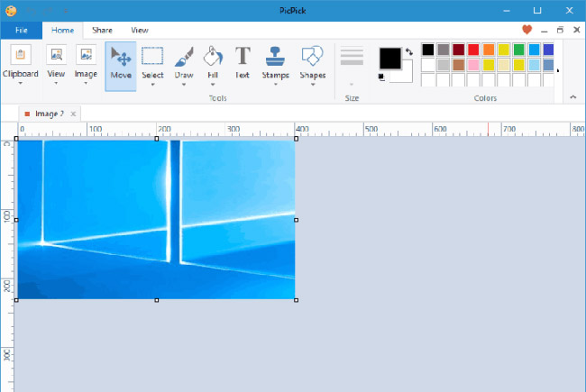Viewport: 586px width, 392px height.
Task: Select the Text tool
Action: [x=243, y=56]
